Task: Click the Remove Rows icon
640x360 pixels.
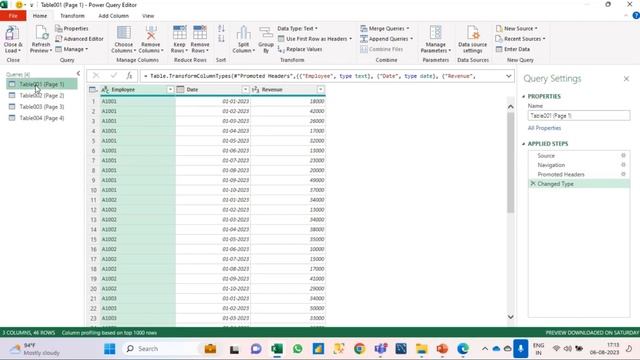Action: coord(200,33)
